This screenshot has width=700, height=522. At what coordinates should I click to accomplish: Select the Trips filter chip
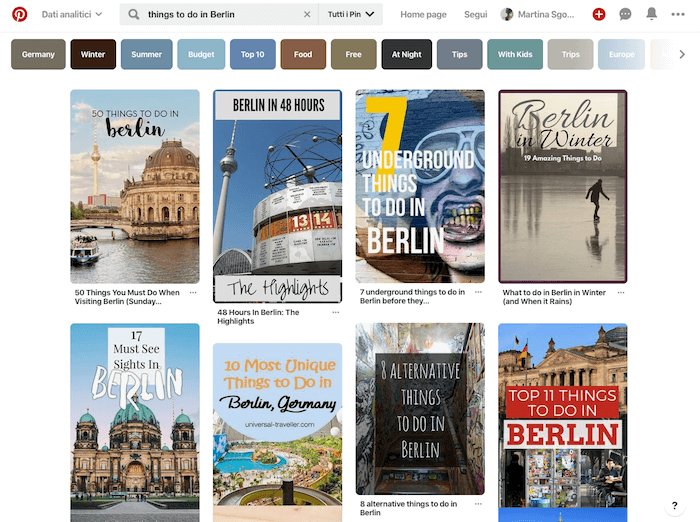[571, 54]
